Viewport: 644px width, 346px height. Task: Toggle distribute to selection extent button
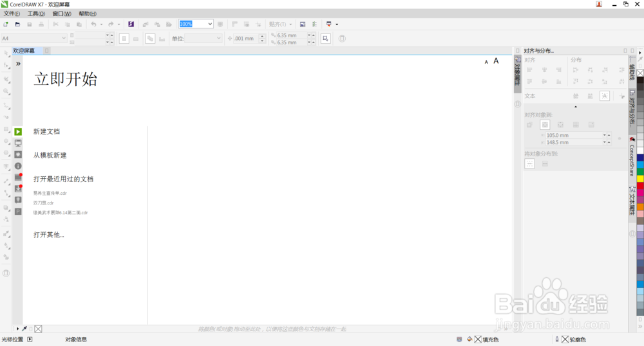click(530, 163)
